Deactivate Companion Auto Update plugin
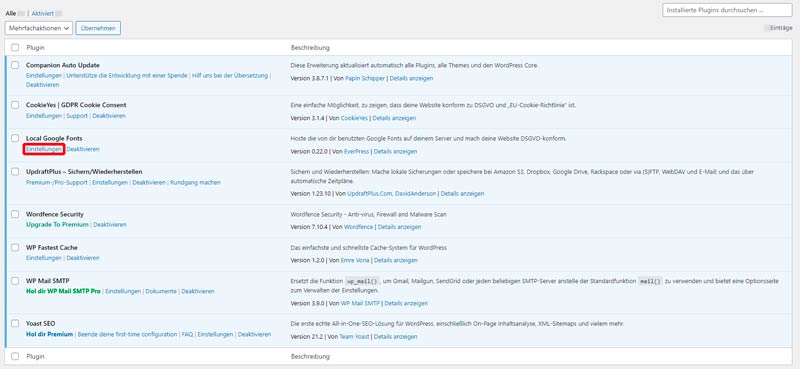The height and width of the screenshot is (369, 800). point(43,85)
